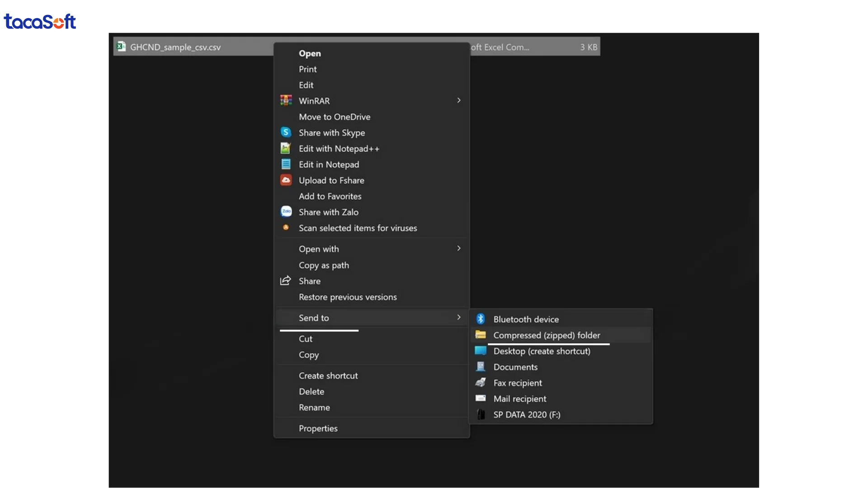The height and width of the screenshot is (488, 868).
Task: Click the Fax recipient icon
Action: point(481,382)
